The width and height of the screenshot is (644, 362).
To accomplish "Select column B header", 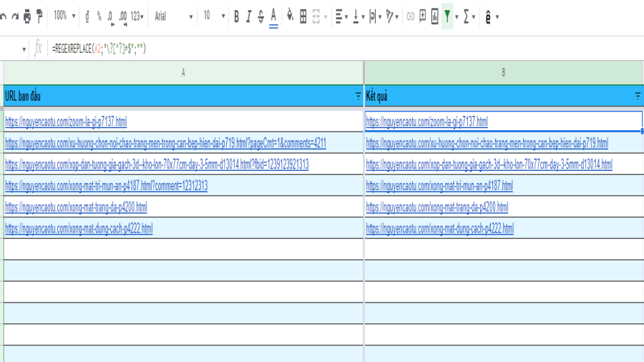I will [x=504, y=73].
